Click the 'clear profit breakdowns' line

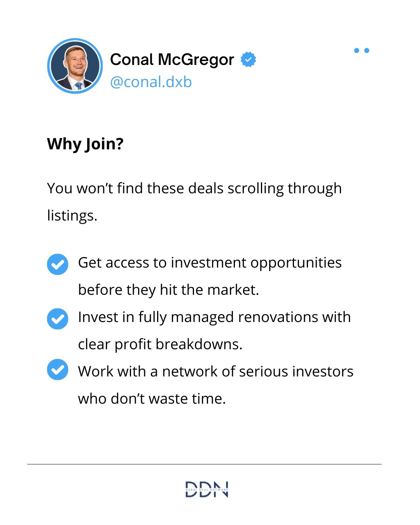160,345
